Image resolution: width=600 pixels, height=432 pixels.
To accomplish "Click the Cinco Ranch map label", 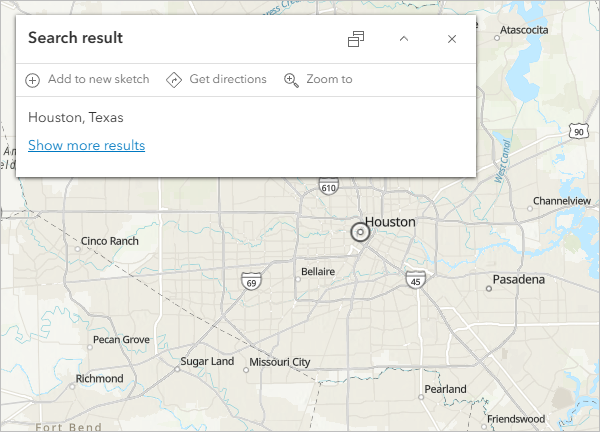I will 110,241.
